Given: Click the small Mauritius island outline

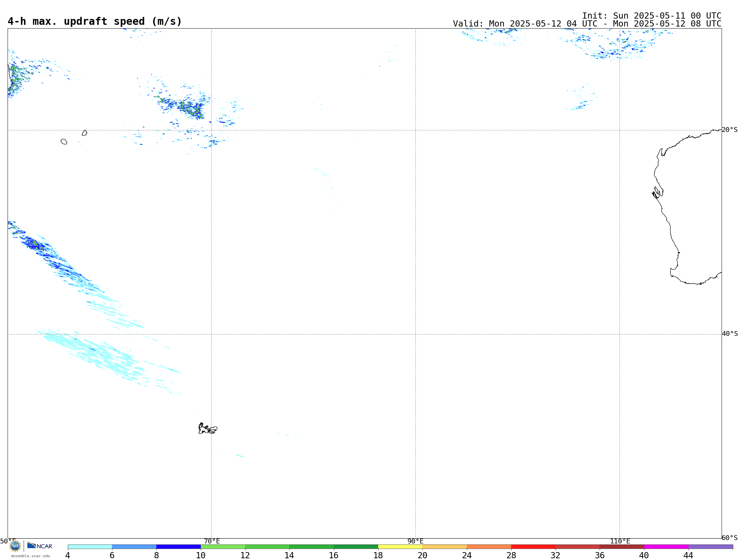Looking at the screenshot, I should coord(84,133).
